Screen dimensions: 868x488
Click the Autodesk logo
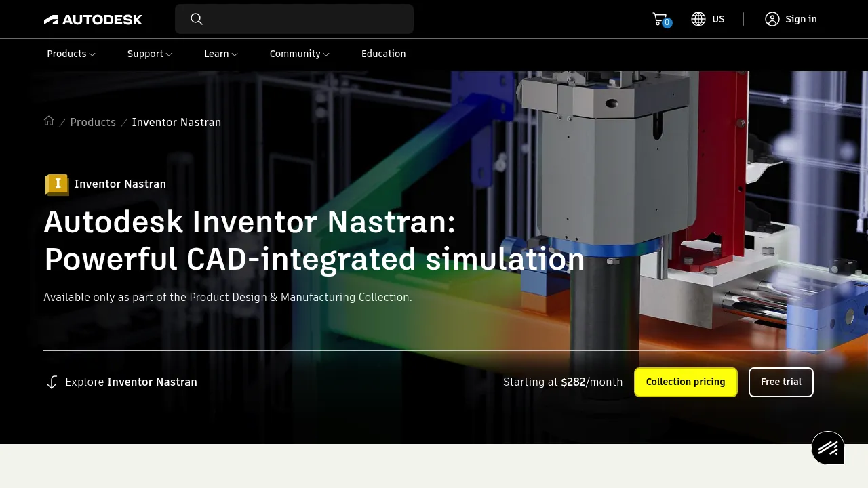(93, 19)
